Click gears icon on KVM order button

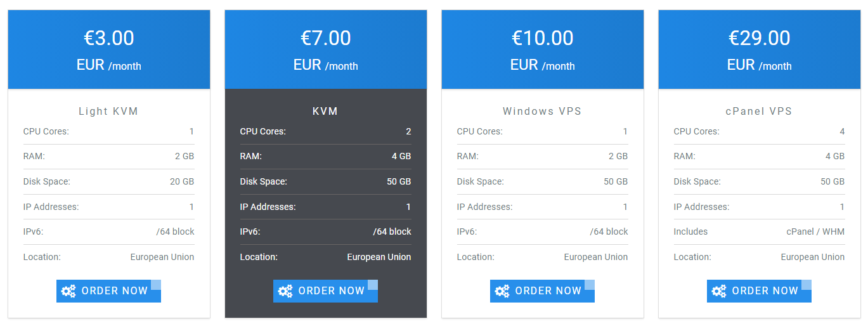(285, 291)
